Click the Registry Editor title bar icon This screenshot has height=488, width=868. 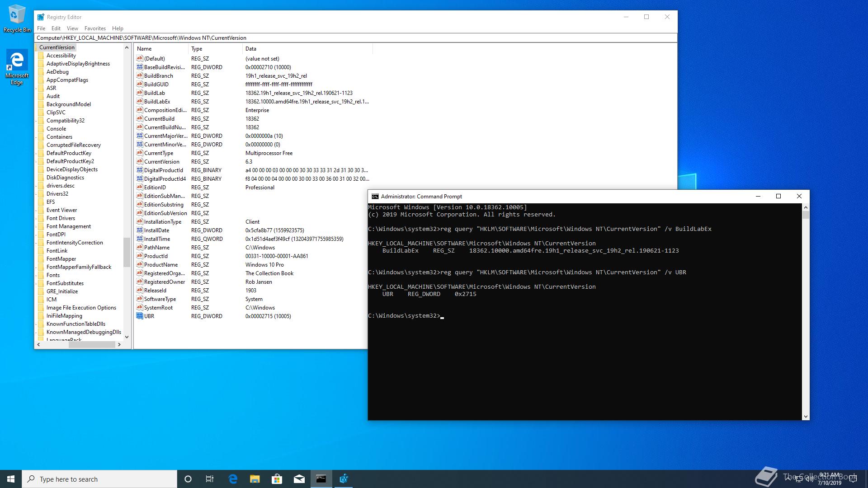[x=41, y=17]
